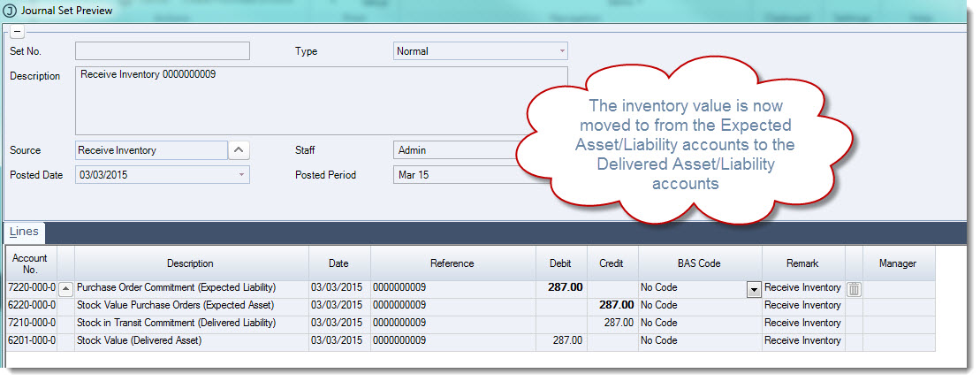This screenshot has height=381, width=980.
Task: Click Stock Value (Delivered Asset) cell
Action: pyautogui.click(x=192, y=341)
